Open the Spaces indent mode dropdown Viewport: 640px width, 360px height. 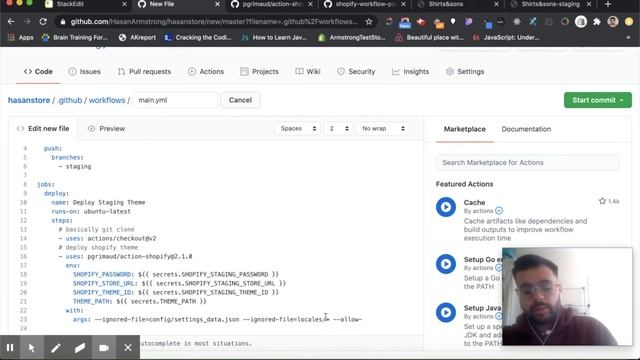(298, 129)
